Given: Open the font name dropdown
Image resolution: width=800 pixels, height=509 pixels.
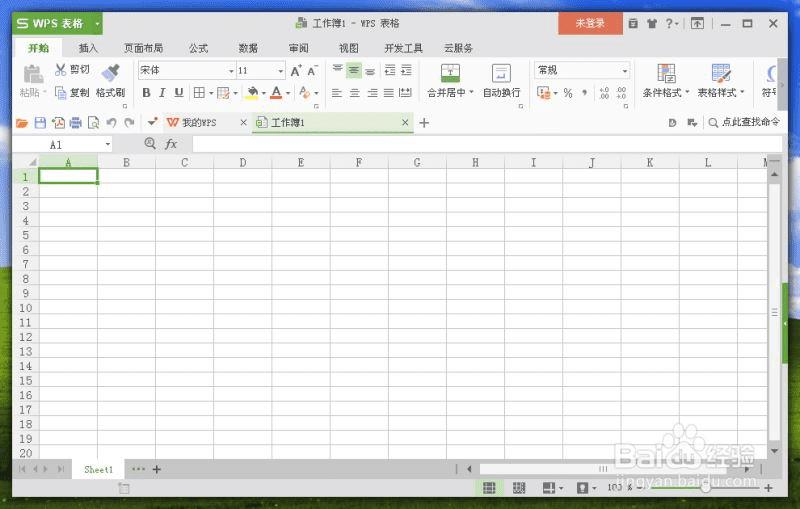Looking at the screenshot, I should point(231,70).
